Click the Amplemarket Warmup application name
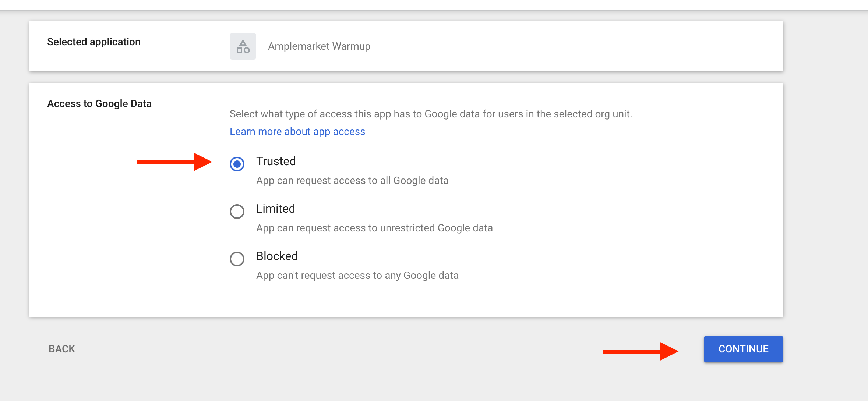This screenshot has height=401, width=868. 319,46
